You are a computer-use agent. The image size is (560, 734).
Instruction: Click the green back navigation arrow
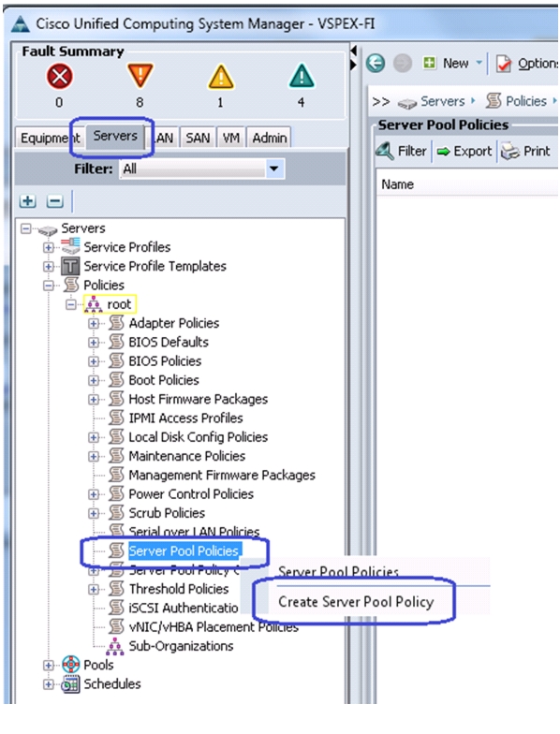point(376,63)
